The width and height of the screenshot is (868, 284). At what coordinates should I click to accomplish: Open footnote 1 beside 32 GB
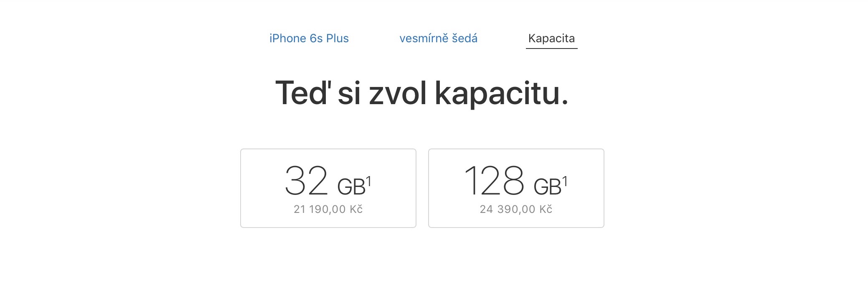point(368,181)
